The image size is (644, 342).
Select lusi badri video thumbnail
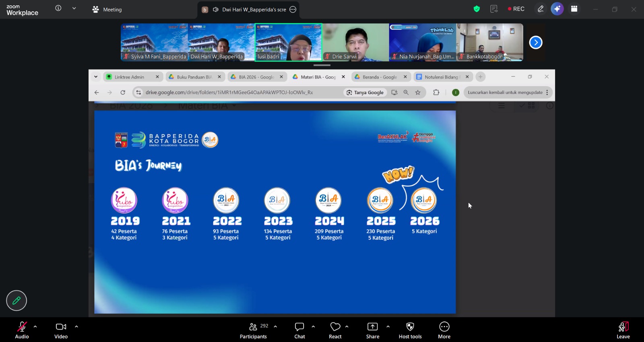pyautogui.click(x=288, y=42)
